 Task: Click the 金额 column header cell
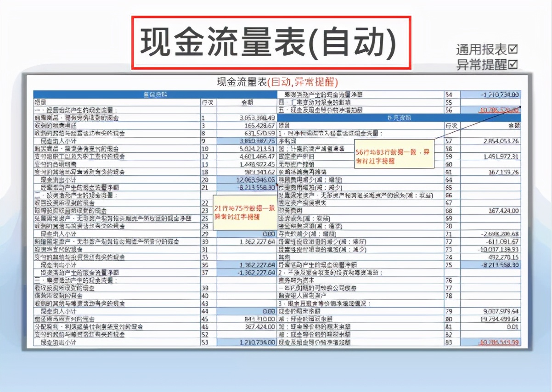point(248,102)
